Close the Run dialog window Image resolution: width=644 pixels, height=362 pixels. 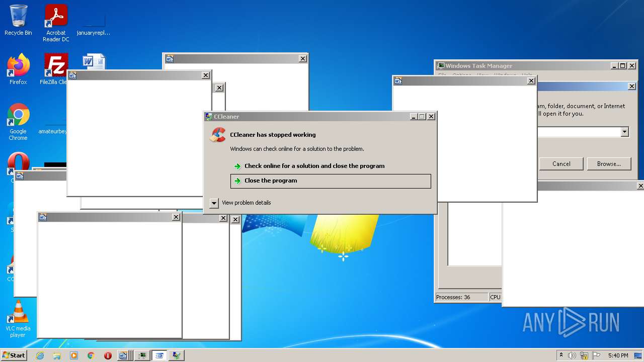[632, 86]
